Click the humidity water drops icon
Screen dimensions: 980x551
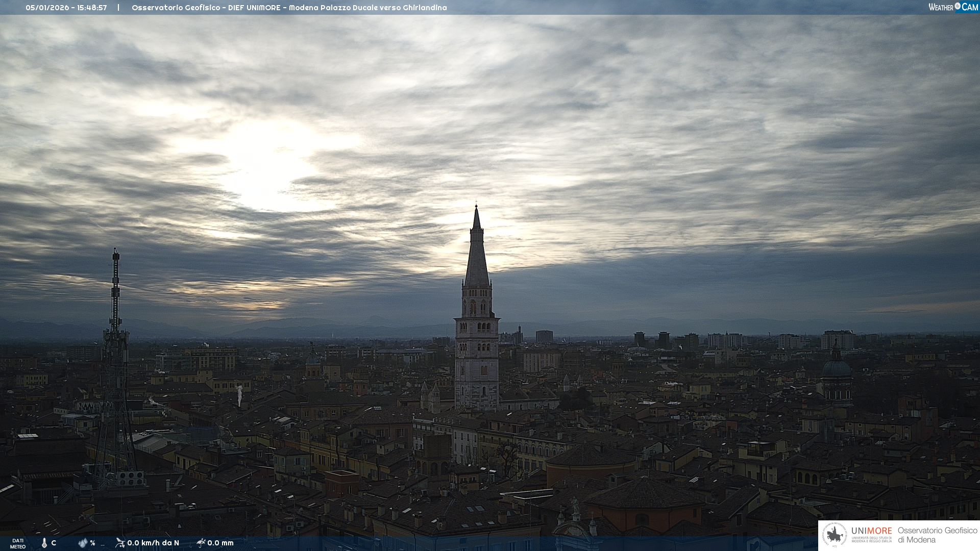tap(83, 543)
